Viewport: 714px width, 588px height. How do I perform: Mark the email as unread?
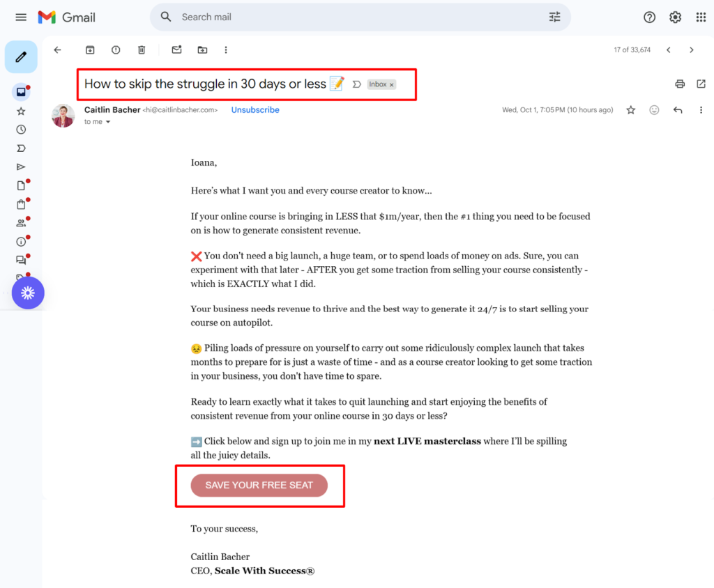(x=176, y=49)
